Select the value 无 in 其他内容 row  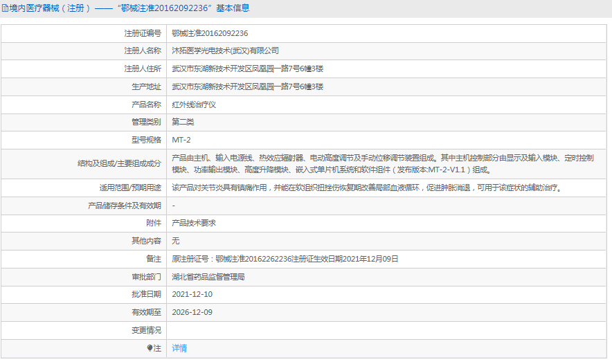(176, 241)
